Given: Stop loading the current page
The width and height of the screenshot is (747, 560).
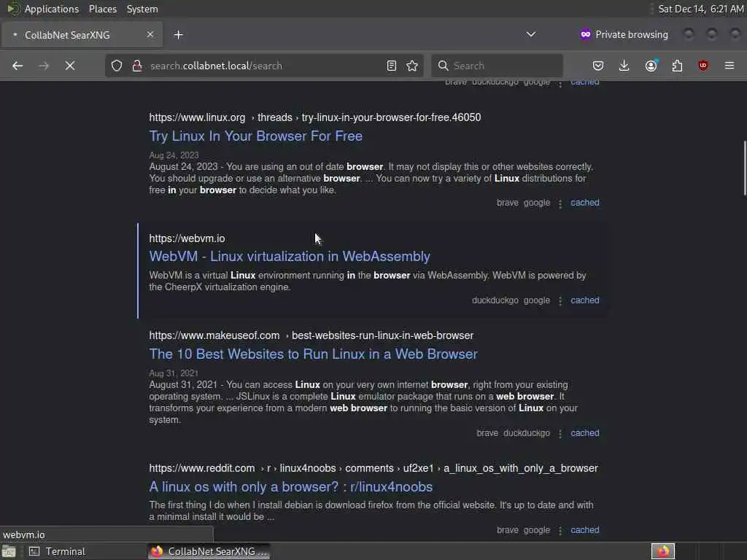Looking at the screenshot, I should (70, 66).
